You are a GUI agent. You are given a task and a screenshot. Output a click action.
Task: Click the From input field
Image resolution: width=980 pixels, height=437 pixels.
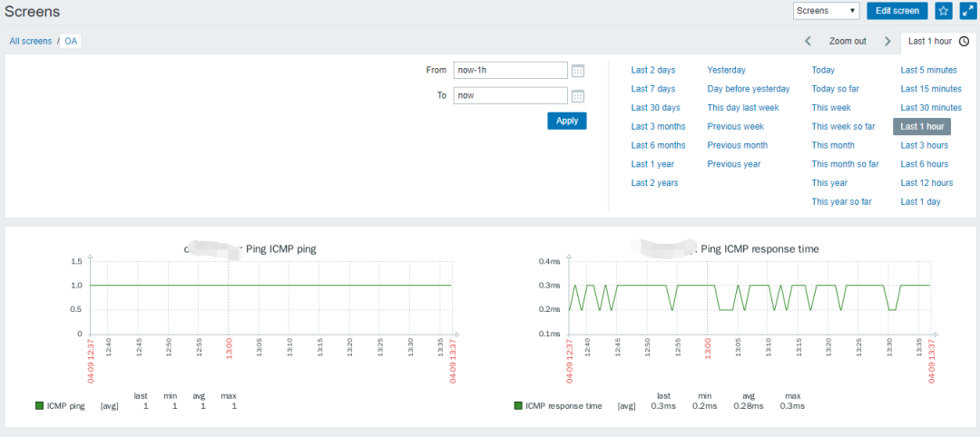point(510,71)
